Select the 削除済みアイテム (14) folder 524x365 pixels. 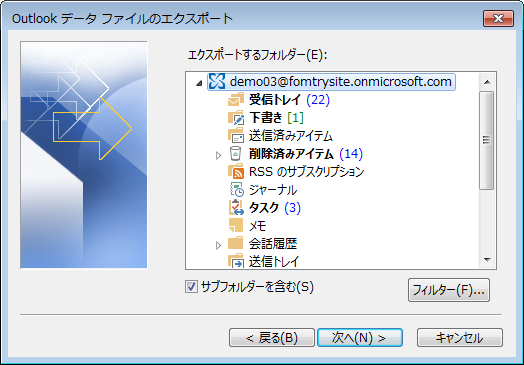306,154
